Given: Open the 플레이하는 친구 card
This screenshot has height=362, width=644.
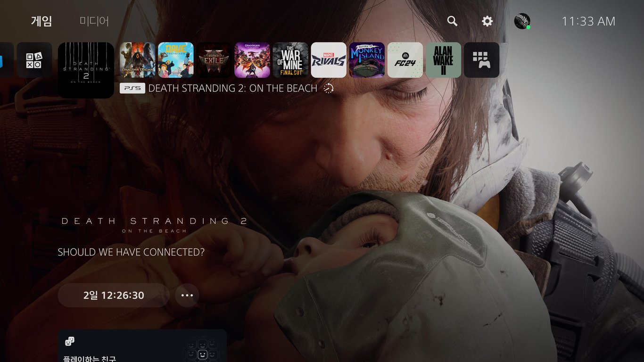Looking at the screenshot, I should 142,346.
